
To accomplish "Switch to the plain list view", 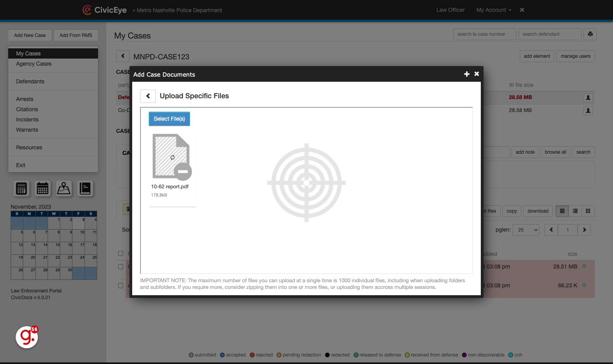I will click(x=562, y=211).
